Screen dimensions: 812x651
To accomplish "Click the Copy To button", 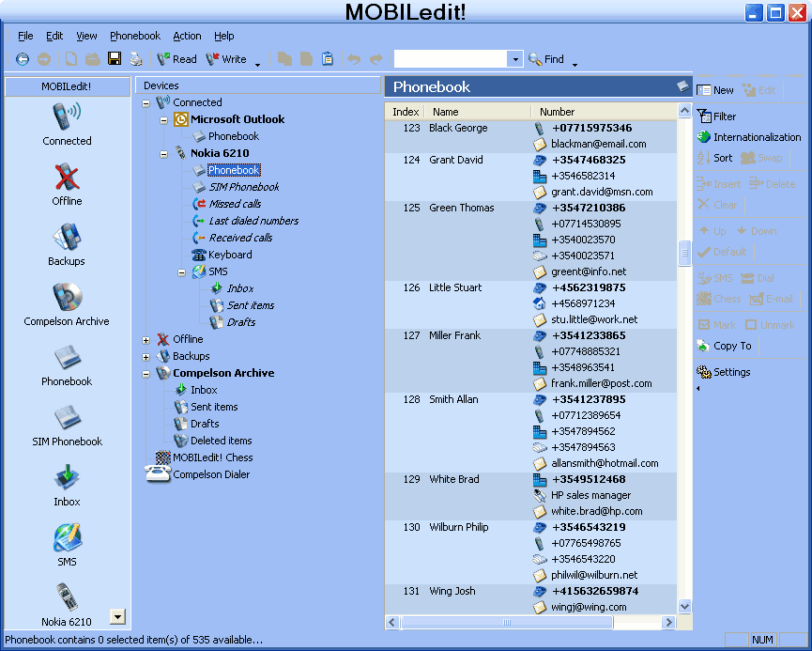I will click(724, 346).
